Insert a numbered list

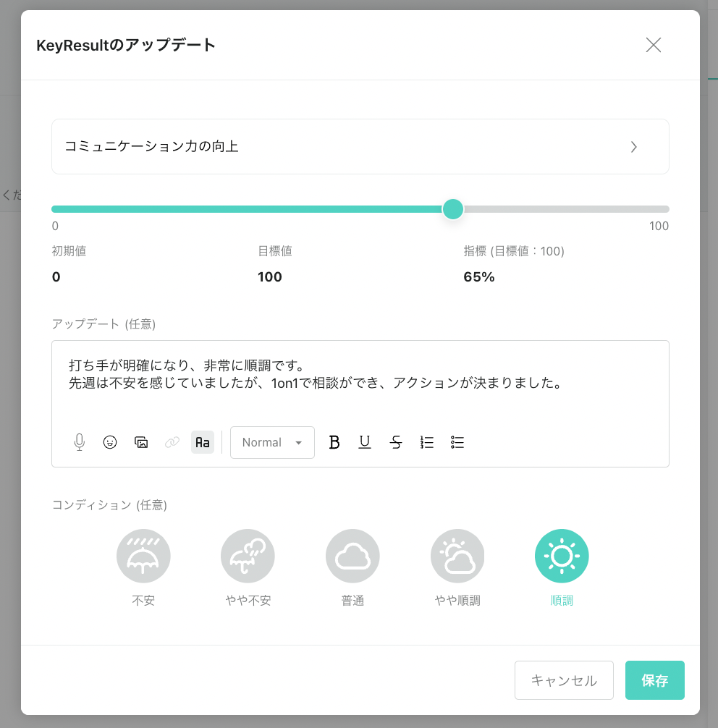coord(427,442)
